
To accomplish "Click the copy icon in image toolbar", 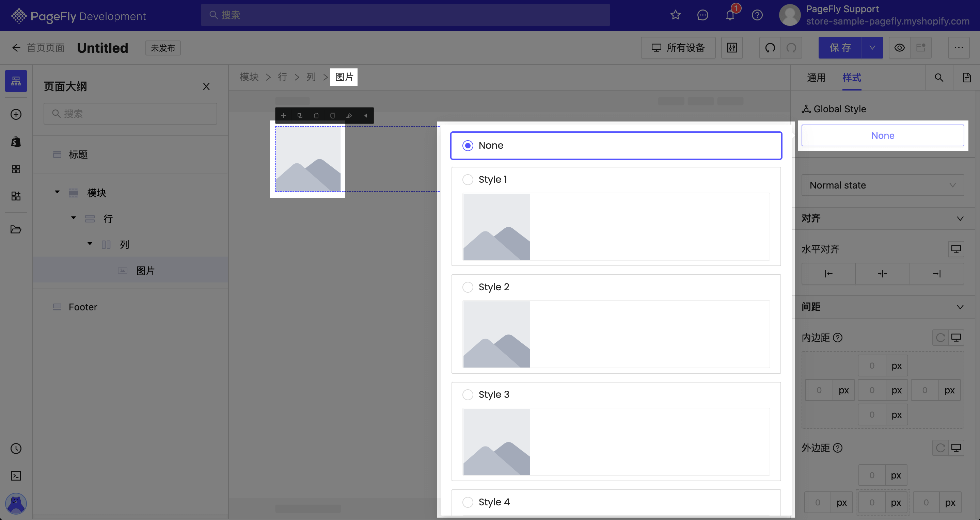I will [x=332, y=116].
